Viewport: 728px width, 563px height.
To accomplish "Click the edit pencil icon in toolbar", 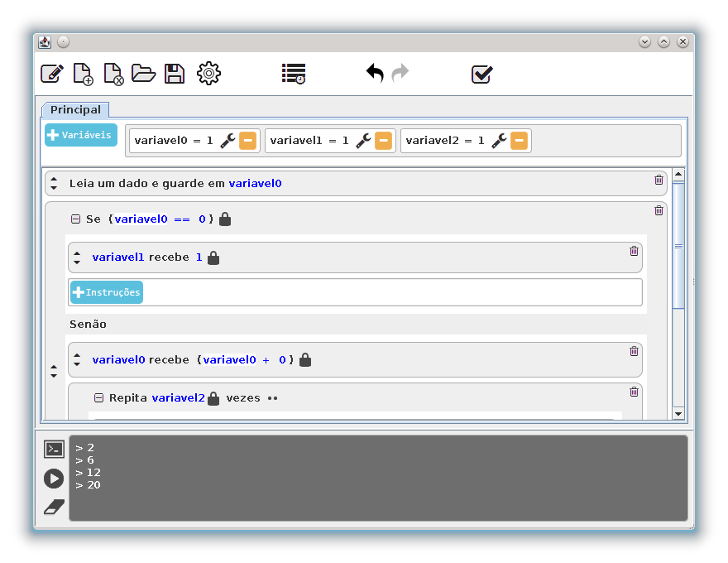I will tap(52, 74).
